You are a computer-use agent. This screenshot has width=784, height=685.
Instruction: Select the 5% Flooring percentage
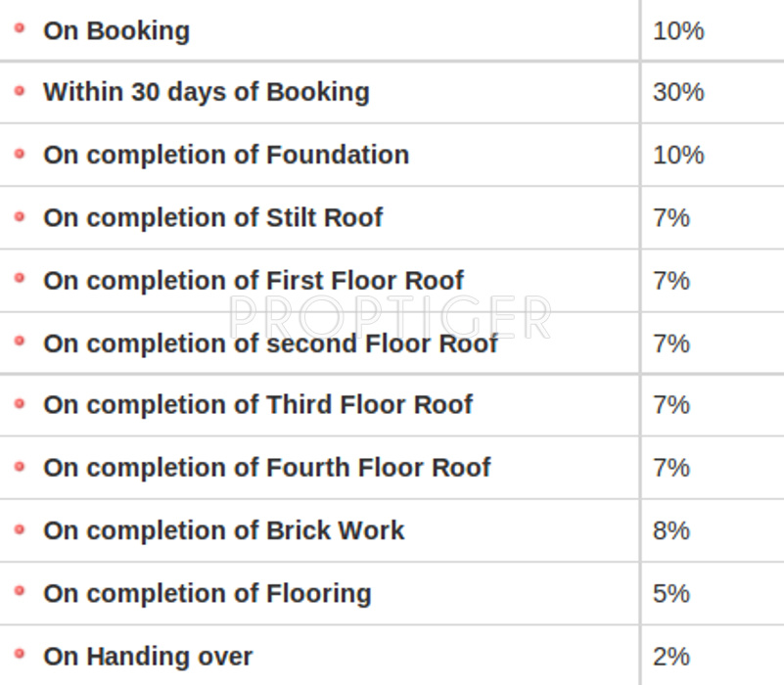pyautogui.click(x=671, y=593)
